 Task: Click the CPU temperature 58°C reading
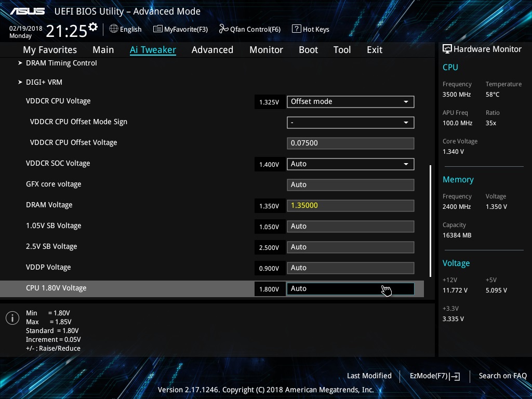[493, 95]
